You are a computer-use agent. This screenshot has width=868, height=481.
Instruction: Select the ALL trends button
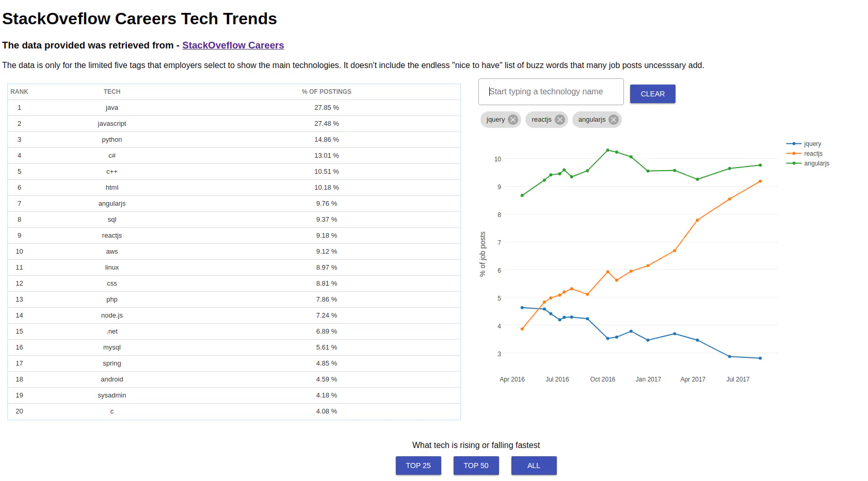pos(534,466)
